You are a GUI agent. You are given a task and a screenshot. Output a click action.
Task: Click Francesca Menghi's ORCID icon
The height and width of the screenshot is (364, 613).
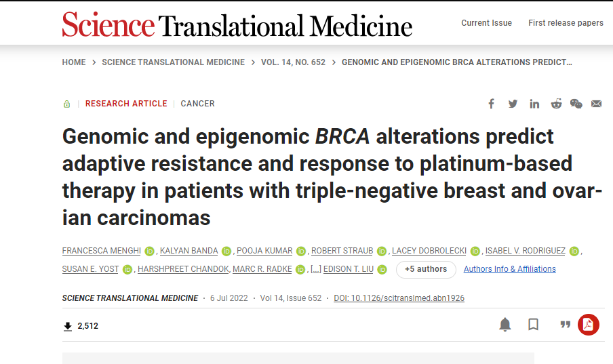[149, 251]
